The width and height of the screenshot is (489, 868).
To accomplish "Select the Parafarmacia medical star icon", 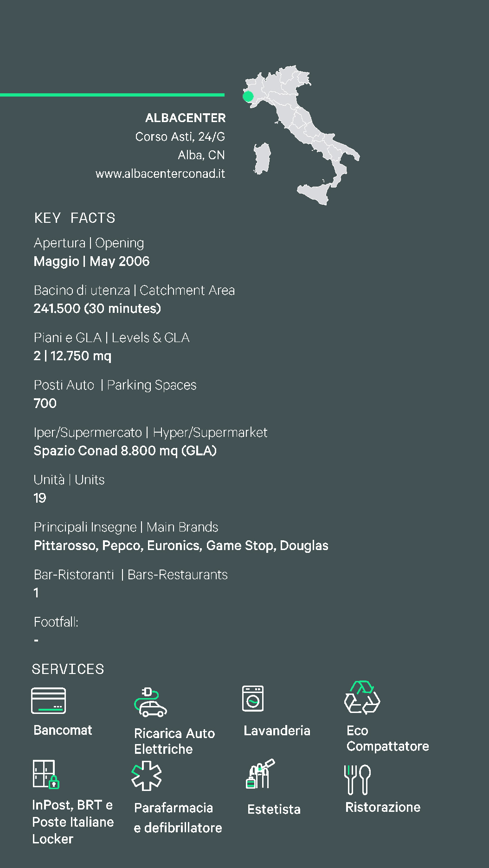I will 147,776.
